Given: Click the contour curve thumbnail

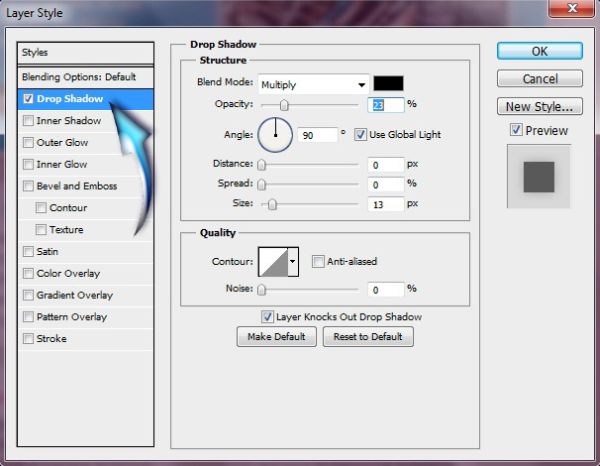Looking at the screenshot, I should tap(273, 262).
